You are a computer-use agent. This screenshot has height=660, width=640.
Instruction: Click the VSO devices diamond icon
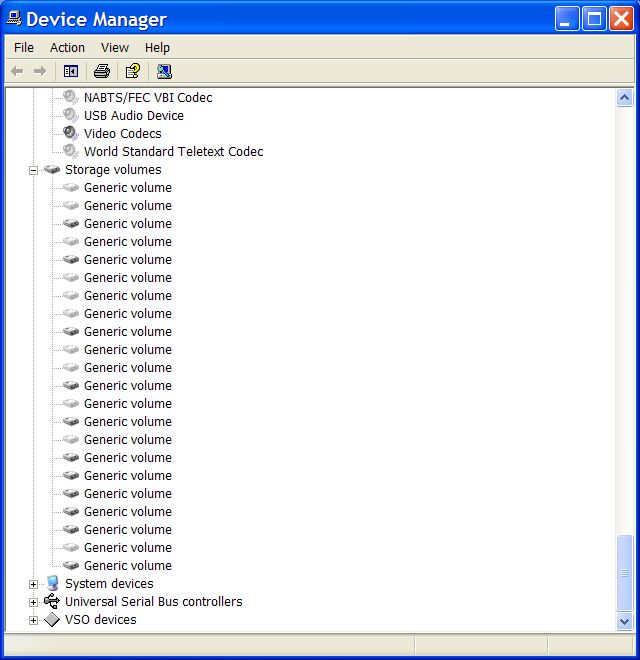coord(52,620)
